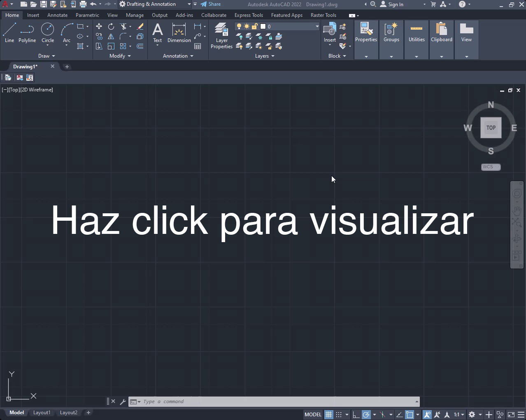Click the Share button
526x420 pixels.
click(211, 4)
